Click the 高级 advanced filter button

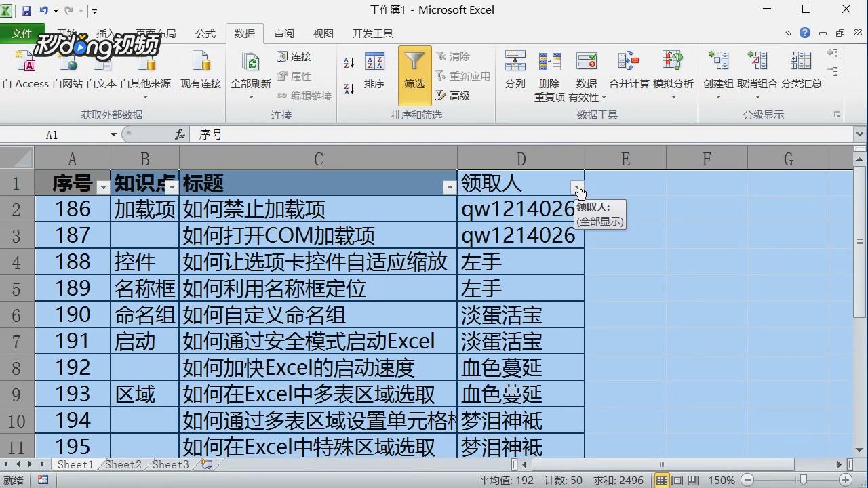point(453,96)
